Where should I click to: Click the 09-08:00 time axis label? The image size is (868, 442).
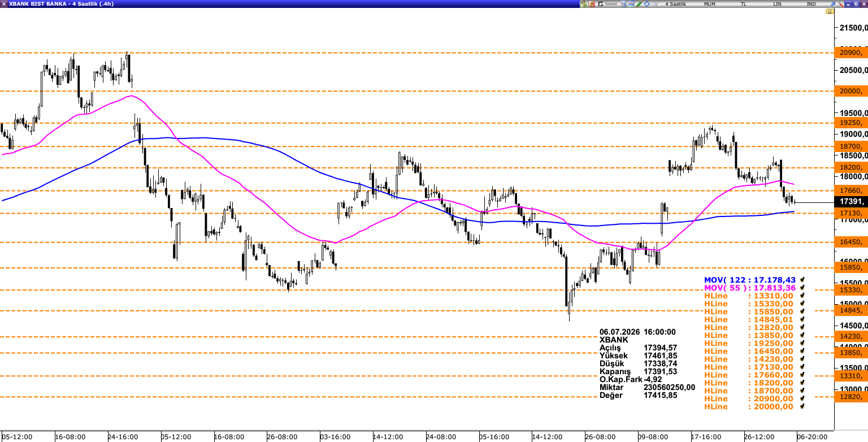pos(653,437)
